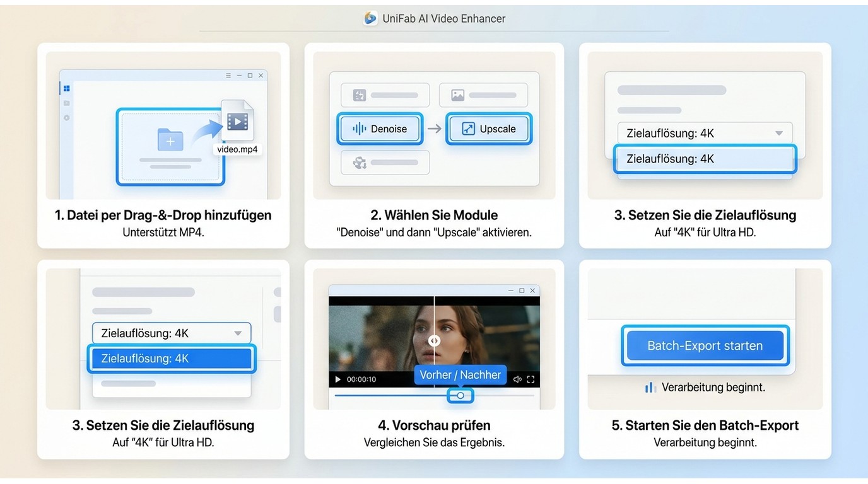Click the bar-chart progress icon beside Verarbeitung beginnt
The height and width of the screenshot is (484, 868).
(x=650, y=388)
